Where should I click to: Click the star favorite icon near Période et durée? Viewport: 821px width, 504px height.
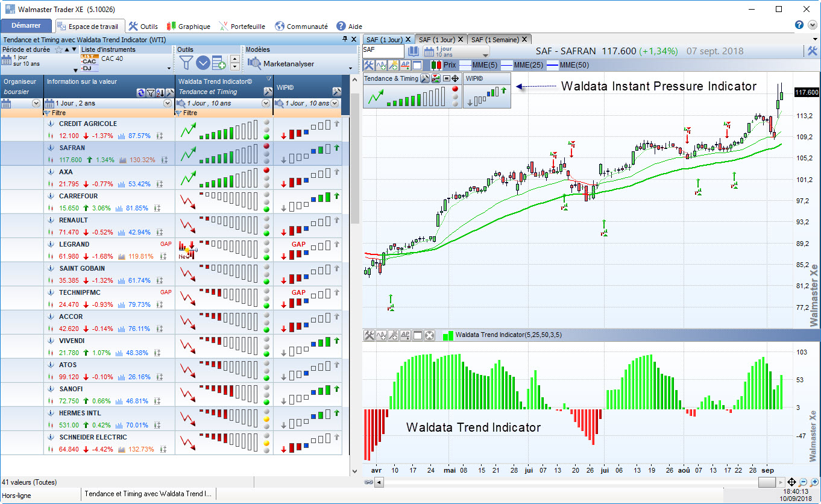pos(58,49)
